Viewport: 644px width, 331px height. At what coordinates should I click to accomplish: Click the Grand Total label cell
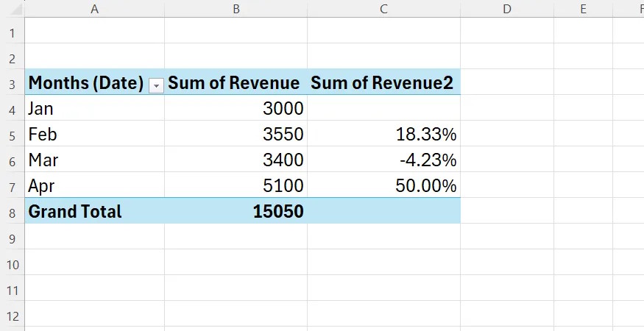pos(94,211)
